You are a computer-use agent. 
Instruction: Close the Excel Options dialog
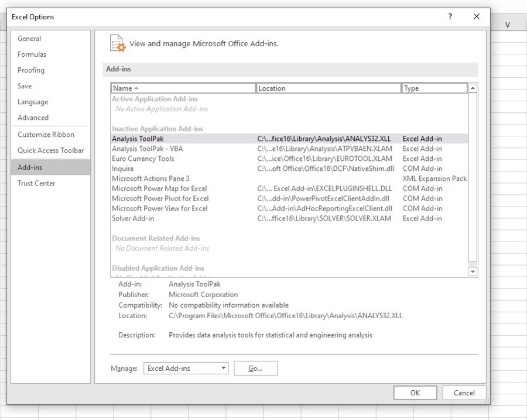(476, 16)
